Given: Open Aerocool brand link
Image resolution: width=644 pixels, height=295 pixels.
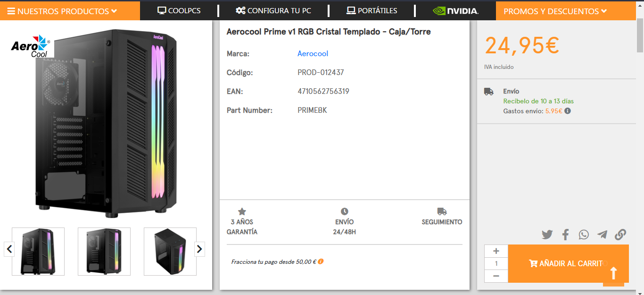Looking at the screenshot, I should 313,54.
